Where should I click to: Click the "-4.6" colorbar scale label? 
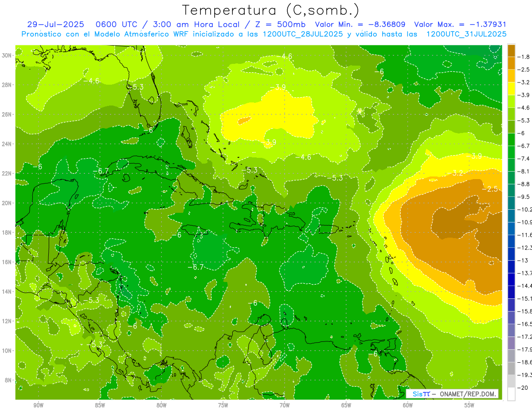523,108
